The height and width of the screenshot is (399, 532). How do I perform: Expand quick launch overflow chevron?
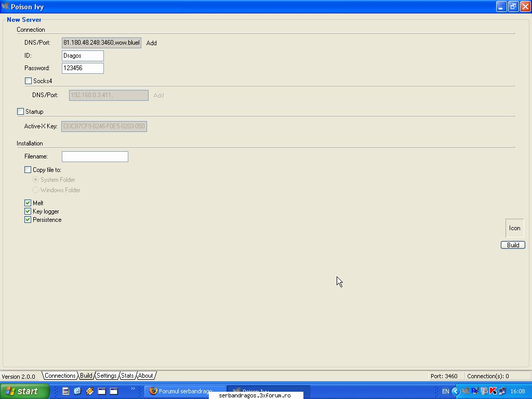coord(132,389)
